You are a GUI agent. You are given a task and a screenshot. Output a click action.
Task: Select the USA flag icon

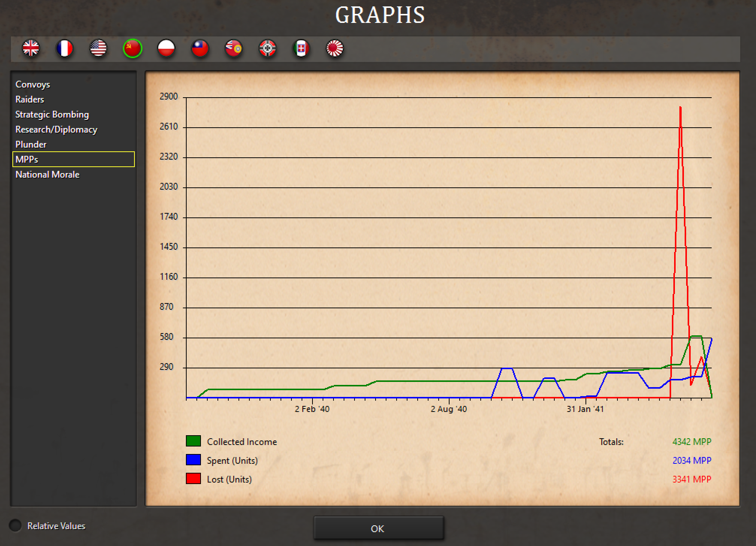(98, 48)
